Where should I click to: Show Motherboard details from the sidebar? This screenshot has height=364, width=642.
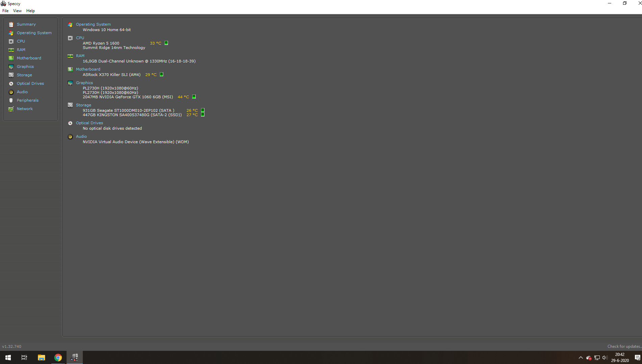pos(29,58)
